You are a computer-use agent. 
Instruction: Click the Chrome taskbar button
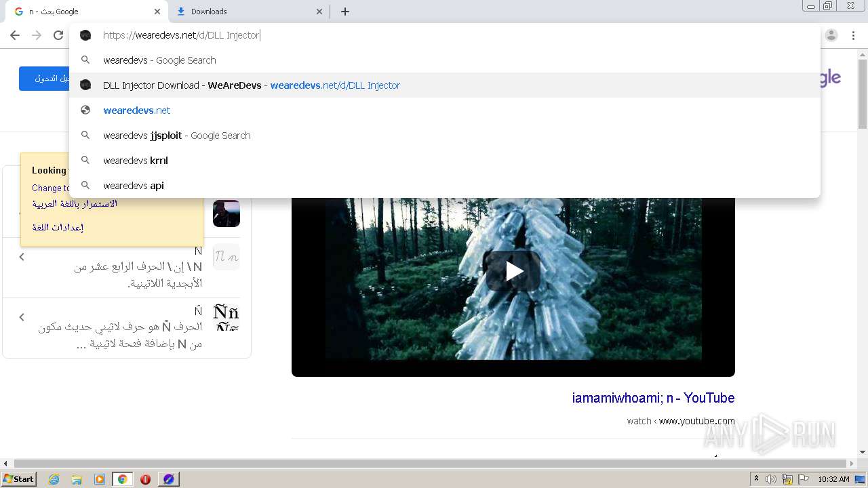click(x=123, y=479)
